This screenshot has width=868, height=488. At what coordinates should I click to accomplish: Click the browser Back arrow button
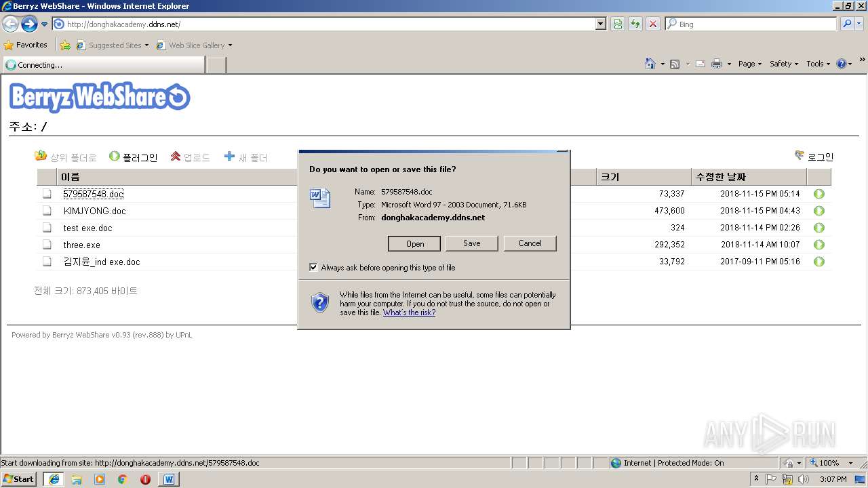pos(10,24)
